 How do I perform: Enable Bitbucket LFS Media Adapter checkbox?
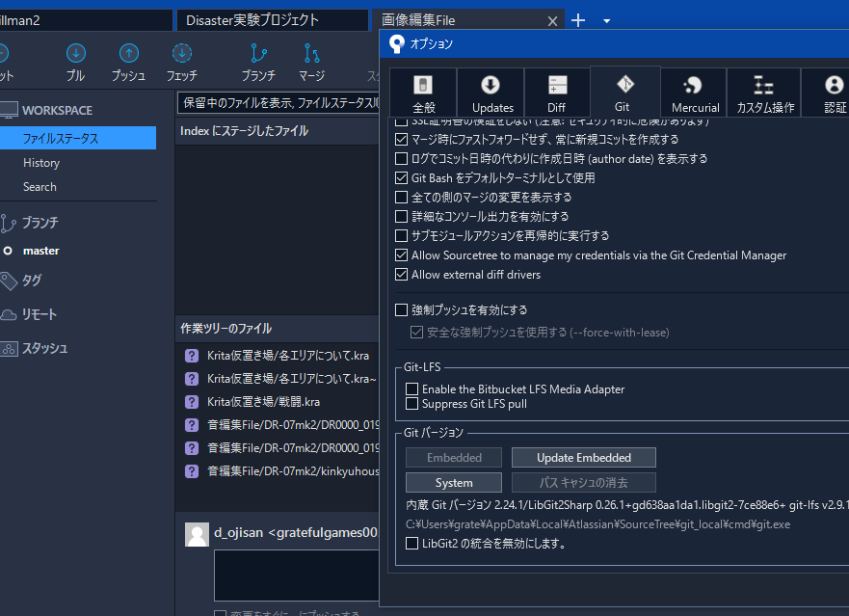412,389
